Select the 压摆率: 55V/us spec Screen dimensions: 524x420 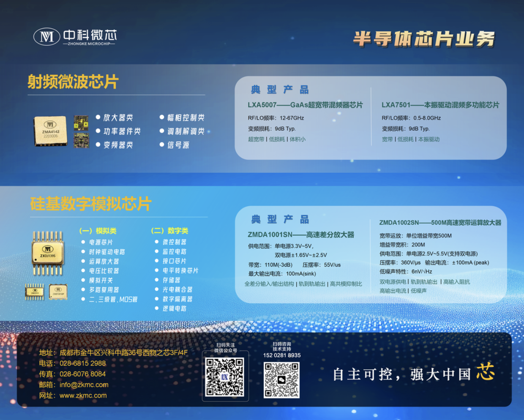(x=322, y=265)
